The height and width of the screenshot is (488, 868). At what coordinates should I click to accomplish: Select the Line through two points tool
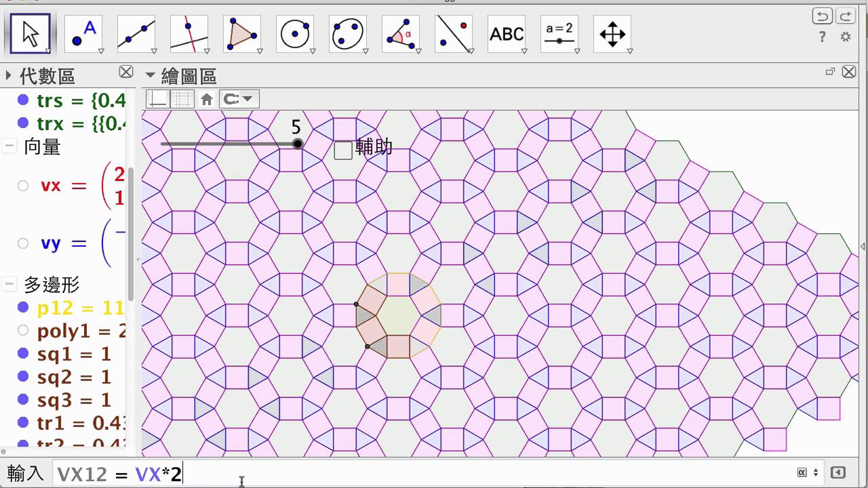(x=136, y=33)
